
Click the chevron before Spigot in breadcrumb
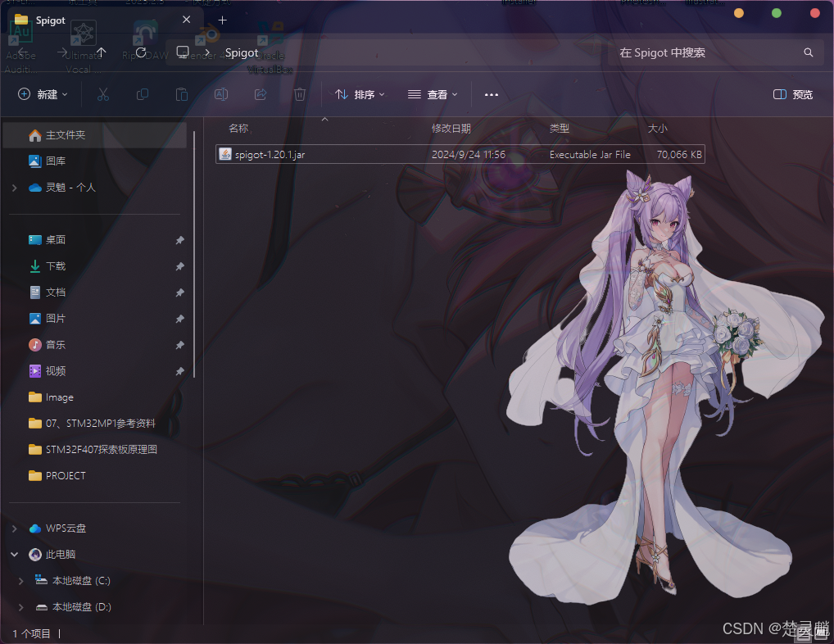point(208,52)
